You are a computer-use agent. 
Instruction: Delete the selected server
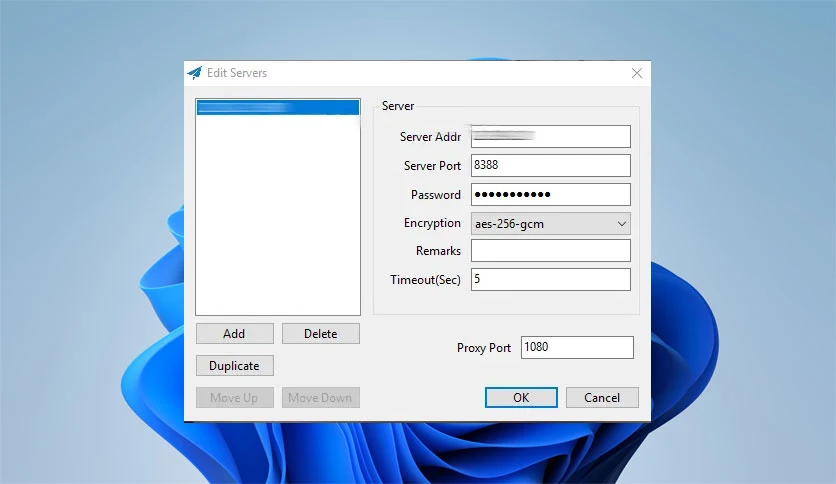(320, 334)
